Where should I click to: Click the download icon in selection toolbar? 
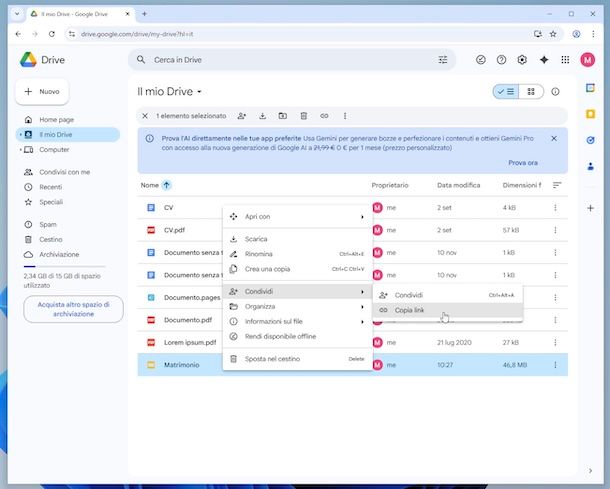262,116
